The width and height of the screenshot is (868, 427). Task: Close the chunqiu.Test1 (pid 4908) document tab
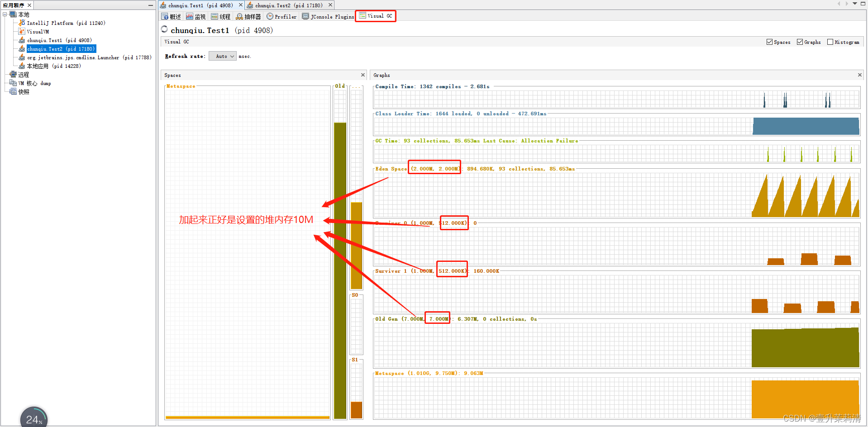(240, 5)
